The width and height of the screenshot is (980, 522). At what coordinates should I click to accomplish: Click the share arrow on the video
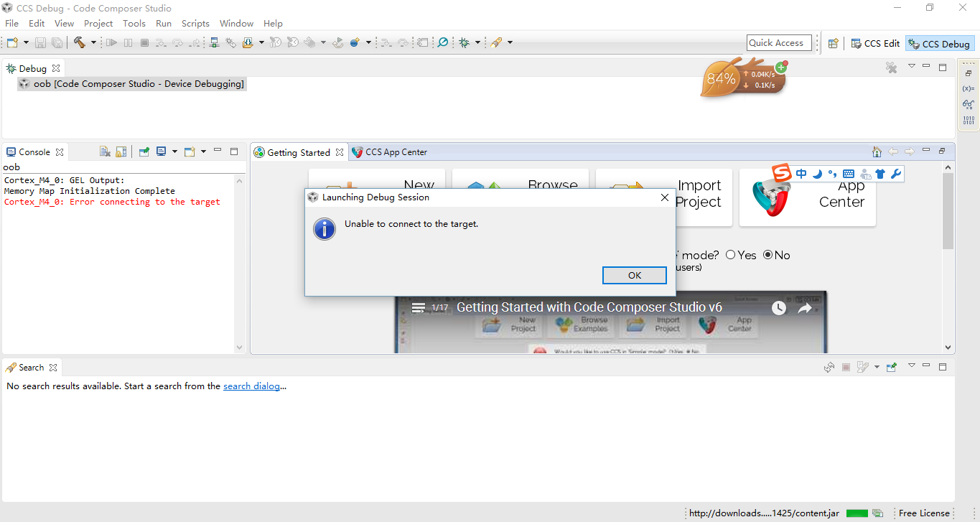(x=805, y=308)
